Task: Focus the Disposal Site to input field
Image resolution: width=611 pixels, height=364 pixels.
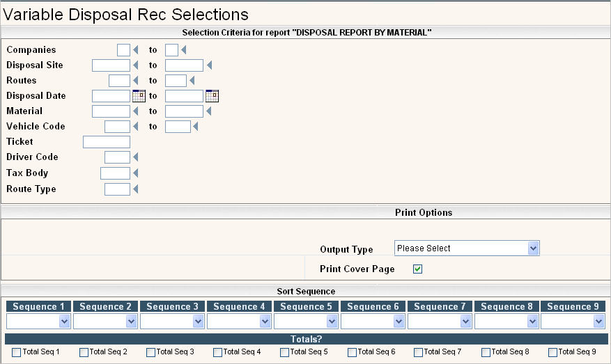Action: click(185, 65)
